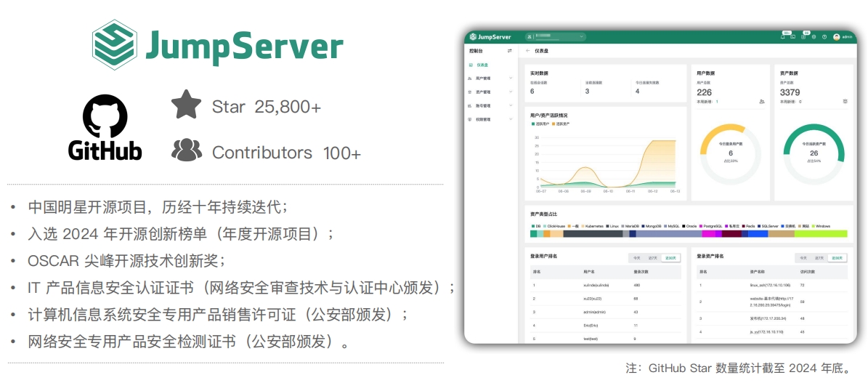Toggle the Redis legend entry
868x383 pixels.
click(x=748, y=226)
